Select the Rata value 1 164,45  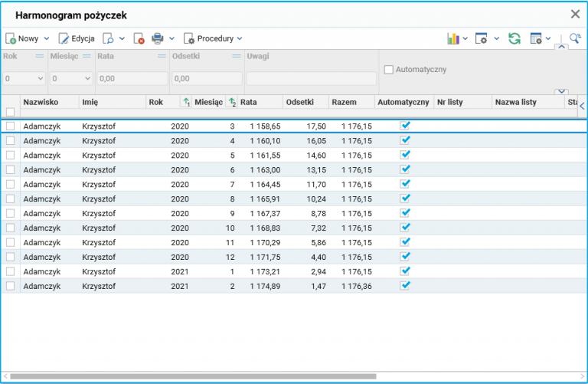(x=265, y=185)
